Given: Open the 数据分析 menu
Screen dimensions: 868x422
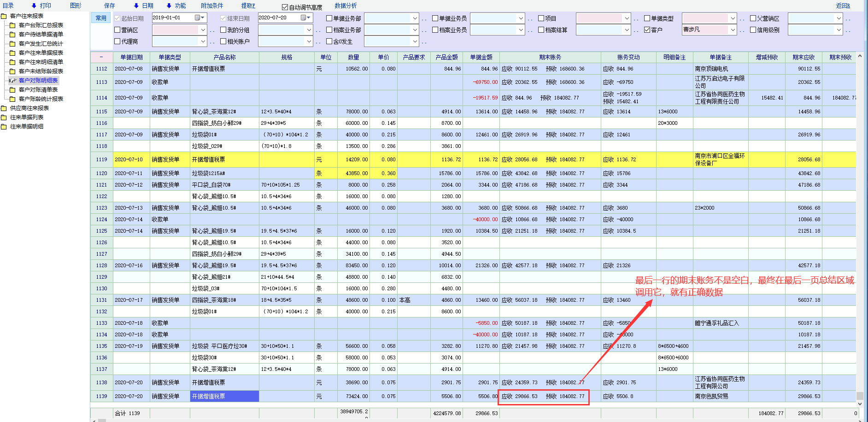Looking at the screenshot, I should (x=346, y=6).
